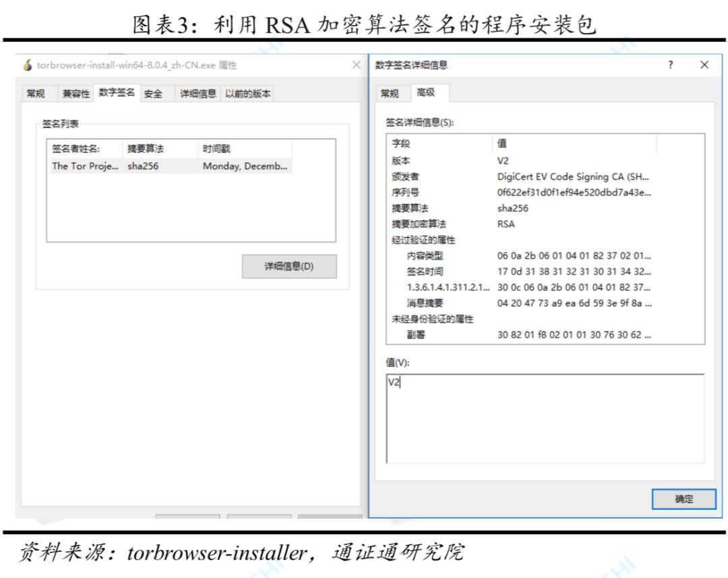The height and width of the screenshot is (578, 728).
Task: Select the 高级 tab in signature details
Action: (425, 92)
